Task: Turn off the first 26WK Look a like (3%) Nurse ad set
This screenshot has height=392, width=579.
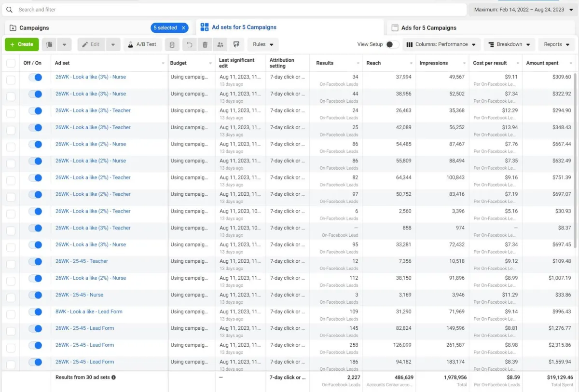Action: click(35, 77)
